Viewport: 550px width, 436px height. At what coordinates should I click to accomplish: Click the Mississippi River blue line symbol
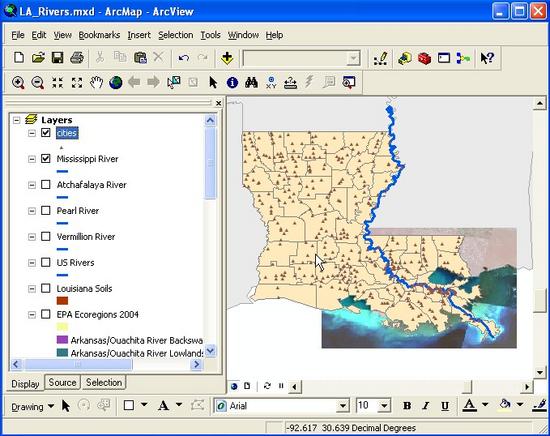(62, 172)
